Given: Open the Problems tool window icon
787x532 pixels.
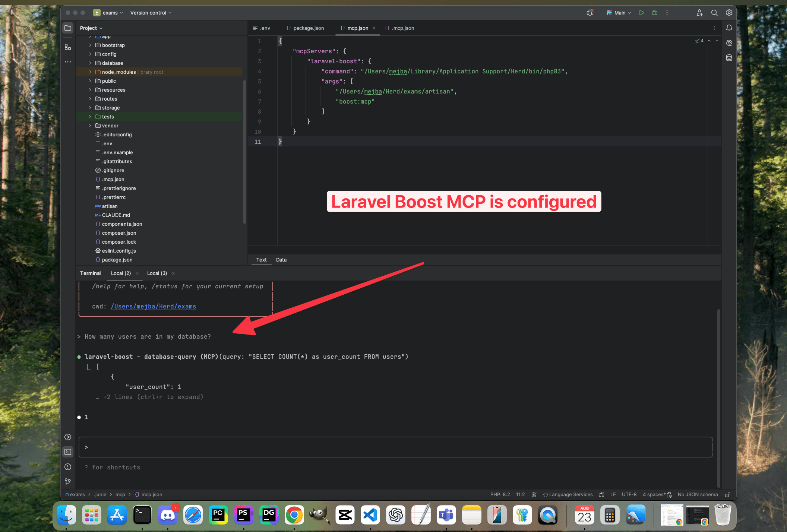Looking at the screenshot, I should click(68, 467).
